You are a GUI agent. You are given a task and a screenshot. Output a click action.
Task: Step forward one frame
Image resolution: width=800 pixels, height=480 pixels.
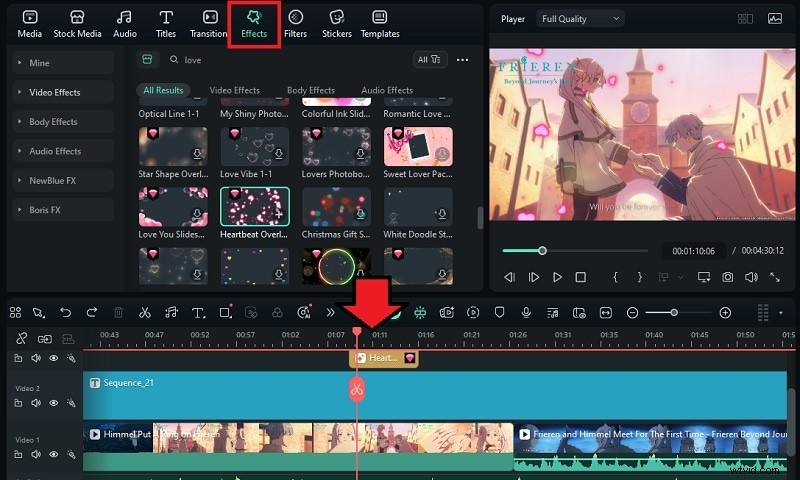(x=534, y=277)
